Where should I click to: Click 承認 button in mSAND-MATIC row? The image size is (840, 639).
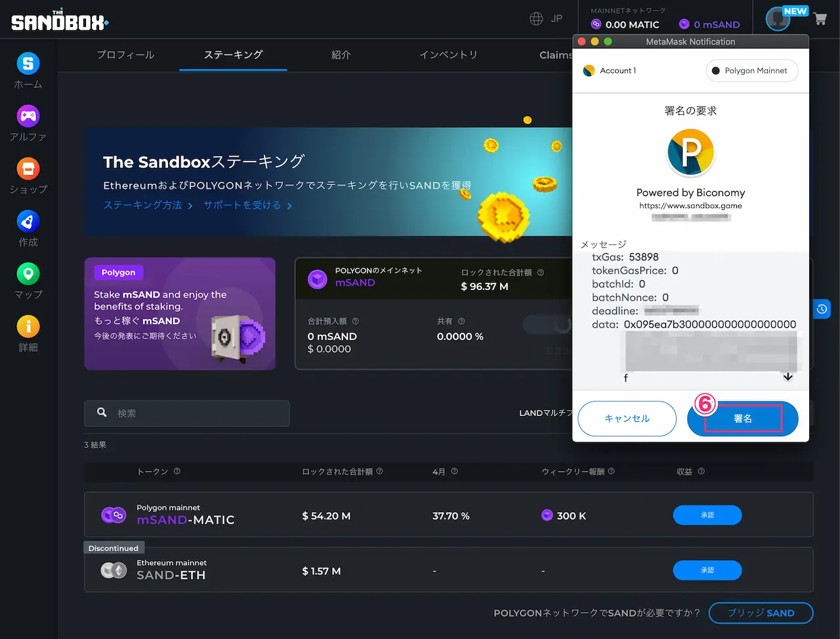[x=707, y=515]
